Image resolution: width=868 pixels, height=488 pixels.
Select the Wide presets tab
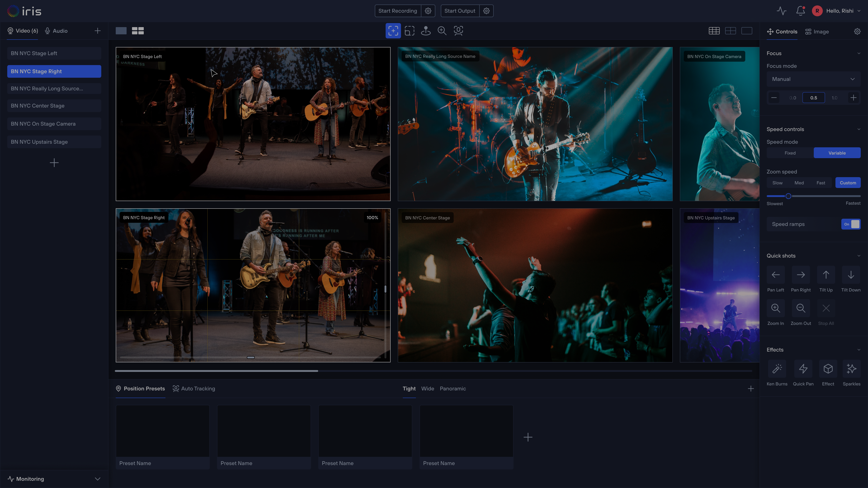coord(428,388)
